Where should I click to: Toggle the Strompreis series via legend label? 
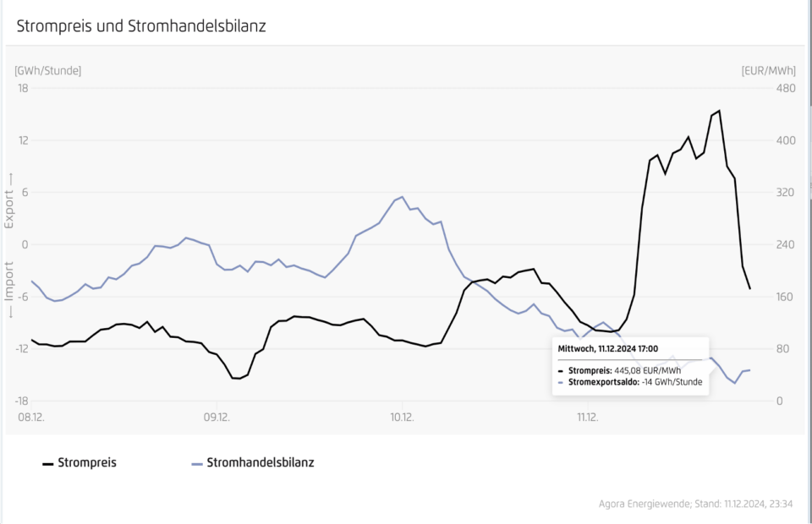86,463
